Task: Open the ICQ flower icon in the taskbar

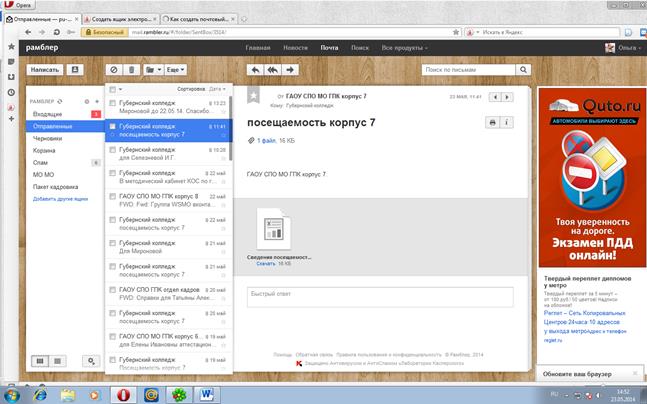Action: [179, 395]
